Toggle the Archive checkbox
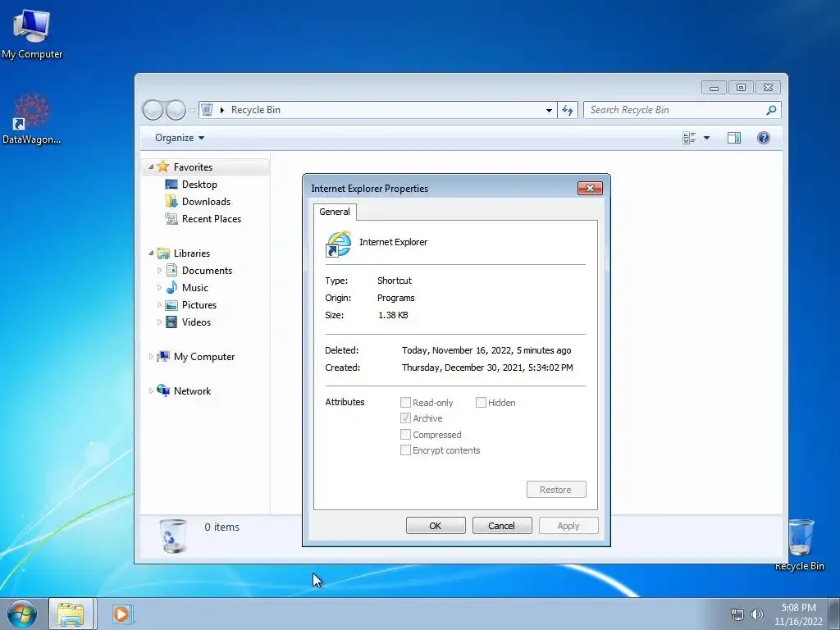This screenshot has width=840, height=630. click(x=405, y=418)
